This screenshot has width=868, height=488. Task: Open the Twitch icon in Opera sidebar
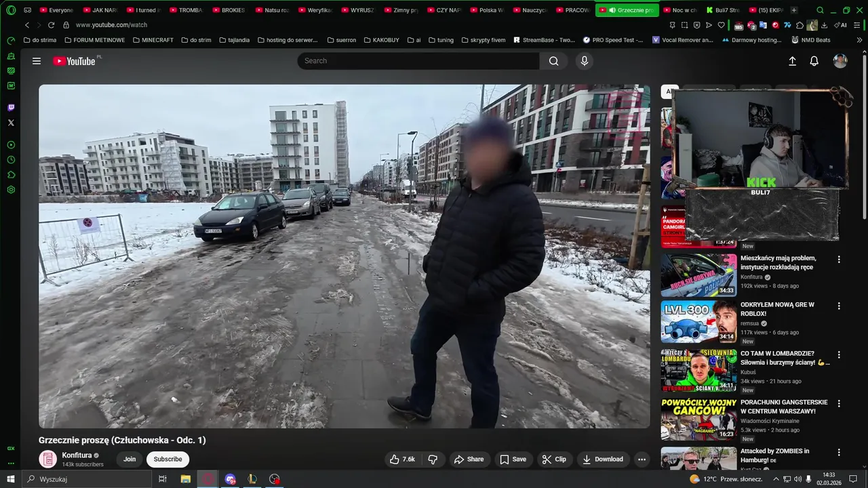(11, 108)
